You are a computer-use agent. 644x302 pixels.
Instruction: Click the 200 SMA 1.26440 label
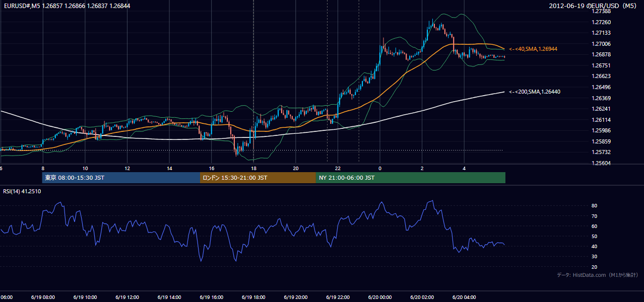pyautogui.click(x=535, y=92)
